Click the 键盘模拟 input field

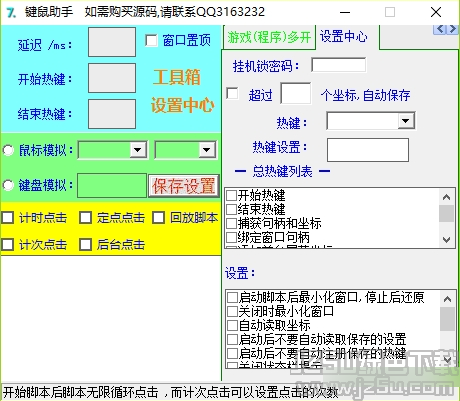[112, 185]
